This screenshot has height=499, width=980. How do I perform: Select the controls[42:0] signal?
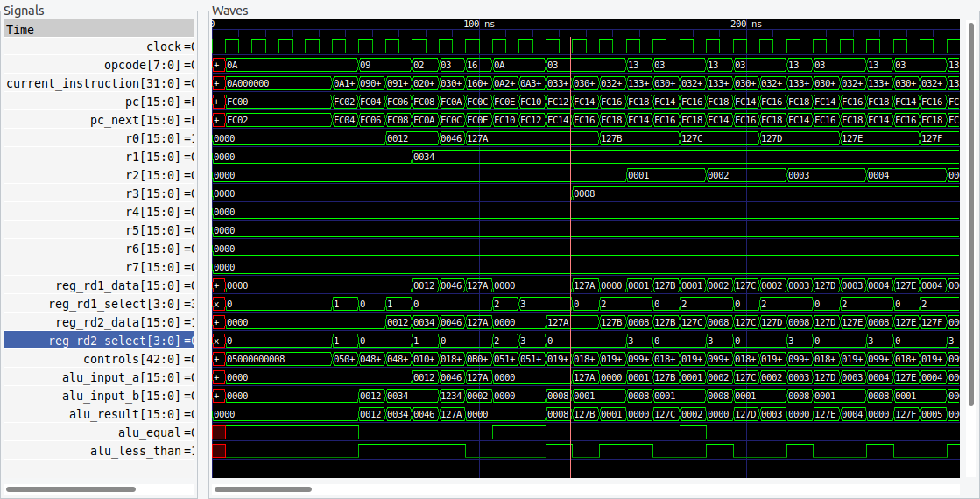point(99,359)
